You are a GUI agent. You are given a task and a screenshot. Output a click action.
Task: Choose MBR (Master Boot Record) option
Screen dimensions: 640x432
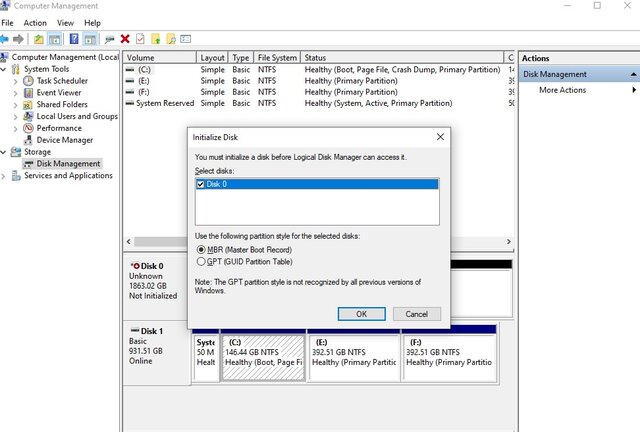pos(202,249)
